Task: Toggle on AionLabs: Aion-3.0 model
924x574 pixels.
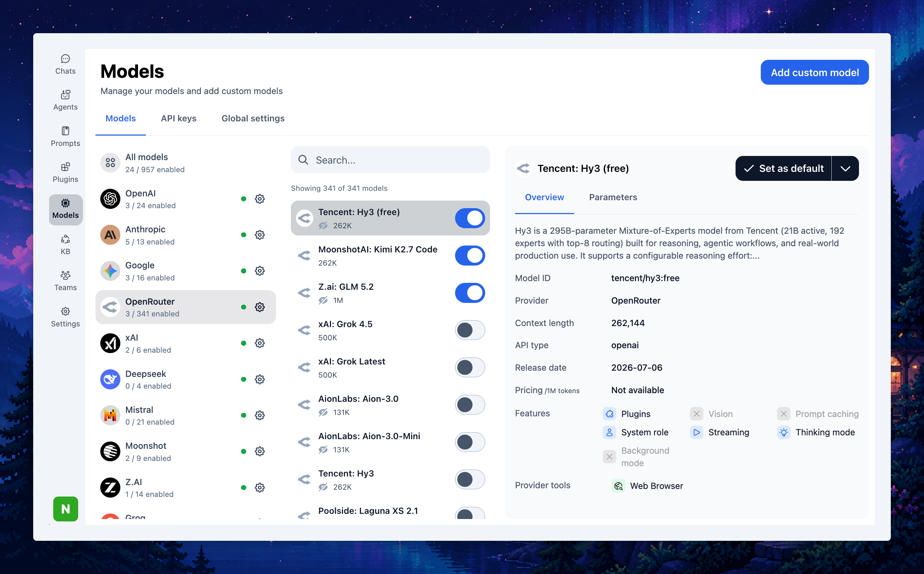Action: 470,405
